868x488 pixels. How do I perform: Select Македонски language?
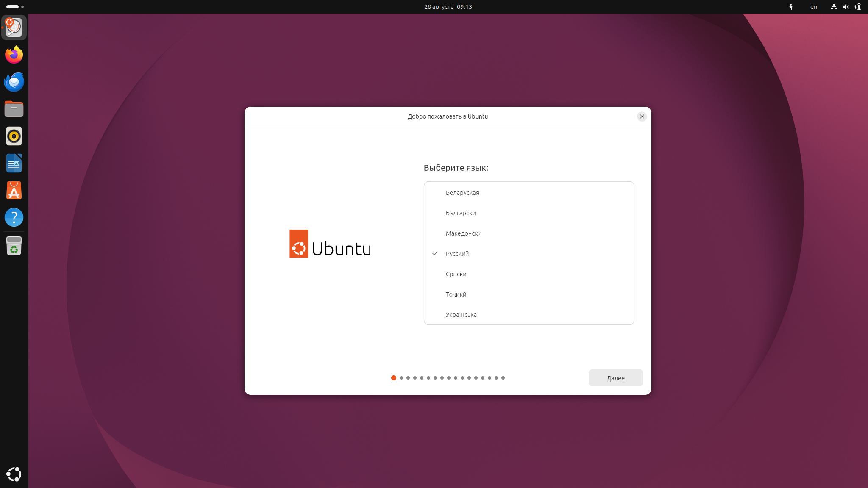coord(529,233)
